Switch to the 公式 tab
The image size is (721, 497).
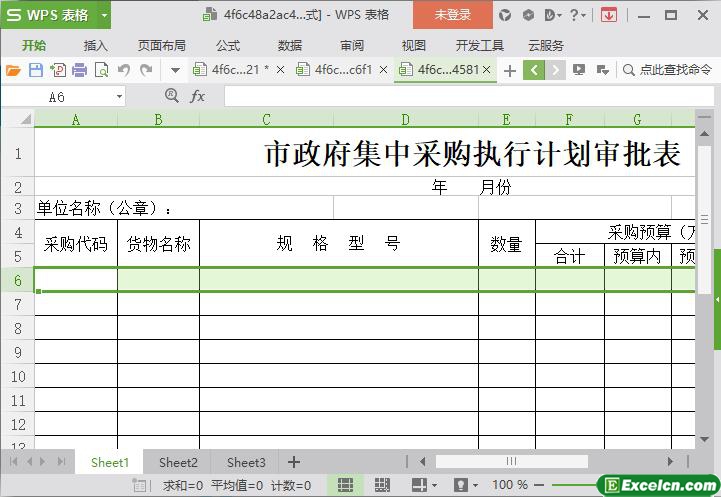(228, 46)
